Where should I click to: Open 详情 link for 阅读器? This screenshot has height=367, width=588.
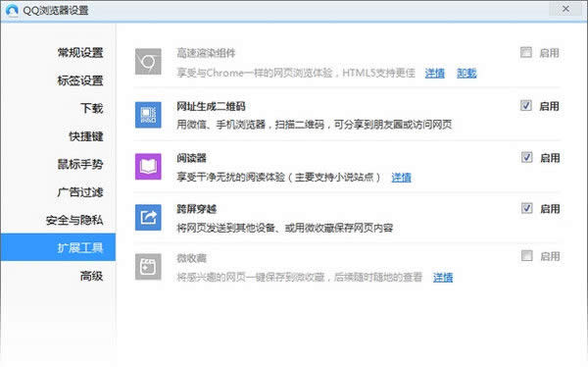401,178
